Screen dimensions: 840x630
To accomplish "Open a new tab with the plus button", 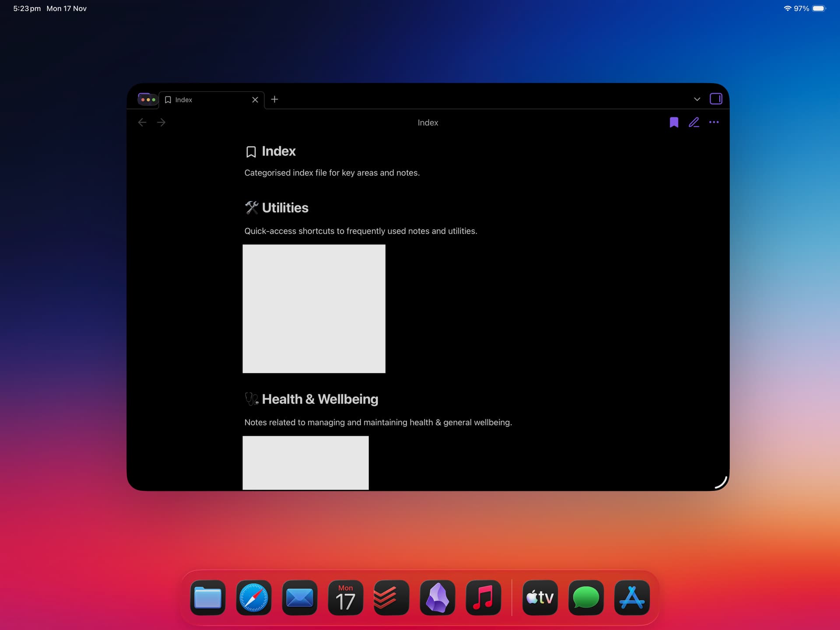I will pos(275,100).
